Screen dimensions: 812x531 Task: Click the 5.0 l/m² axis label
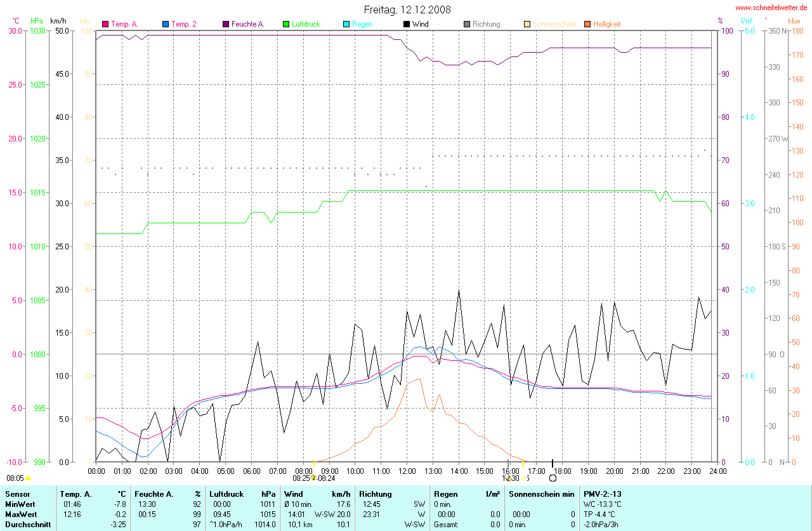tap(749, 30)
